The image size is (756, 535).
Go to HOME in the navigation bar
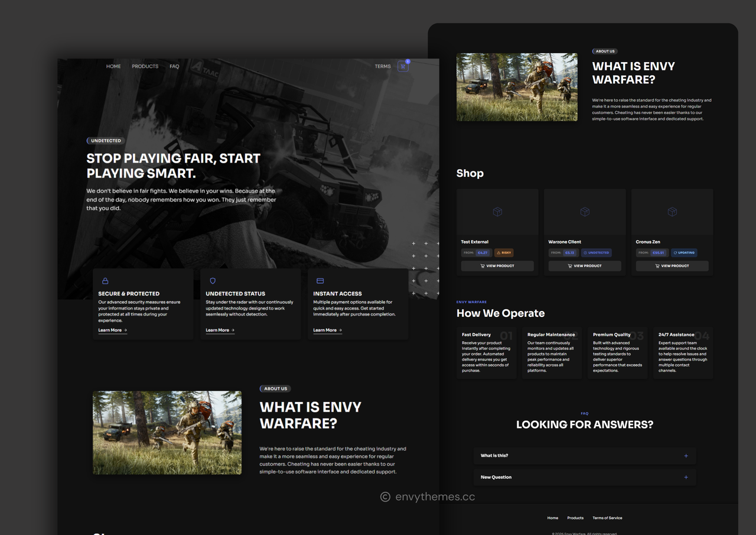pyautogui.click(x=113, y=66)
